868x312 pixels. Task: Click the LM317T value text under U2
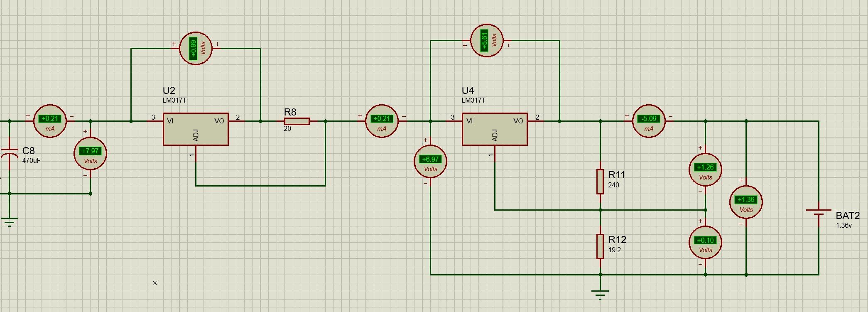click(174, 100)
